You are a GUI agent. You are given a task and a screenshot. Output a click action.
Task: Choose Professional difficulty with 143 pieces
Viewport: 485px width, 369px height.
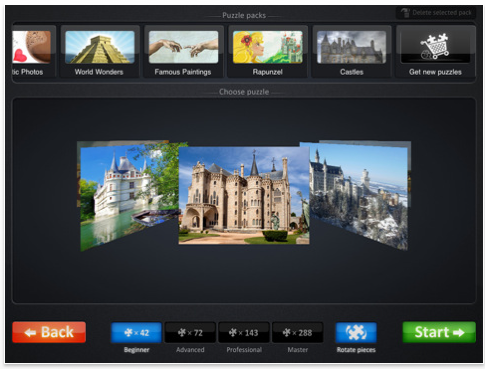click(x=244, y=332)
